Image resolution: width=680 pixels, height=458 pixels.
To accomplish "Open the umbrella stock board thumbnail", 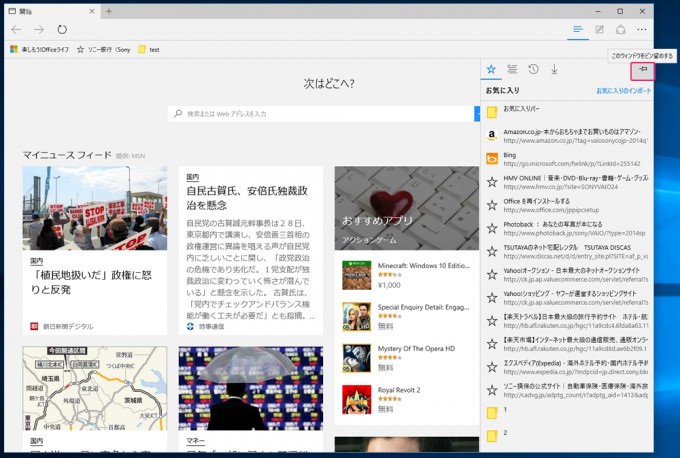I will [x=251, y=388].
